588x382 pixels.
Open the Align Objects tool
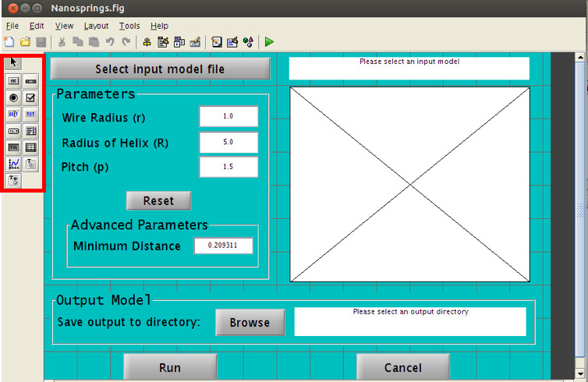click(x=147, y=41)
